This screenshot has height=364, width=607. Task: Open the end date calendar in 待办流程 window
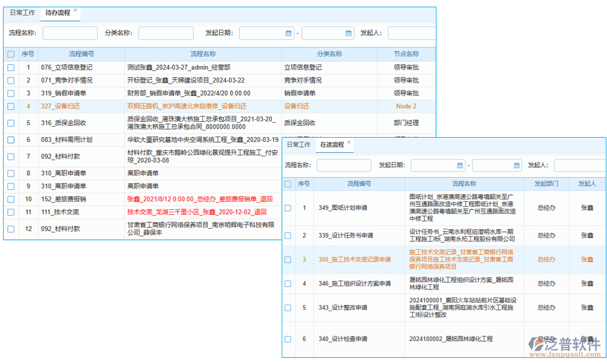click(x=347, y=33)
